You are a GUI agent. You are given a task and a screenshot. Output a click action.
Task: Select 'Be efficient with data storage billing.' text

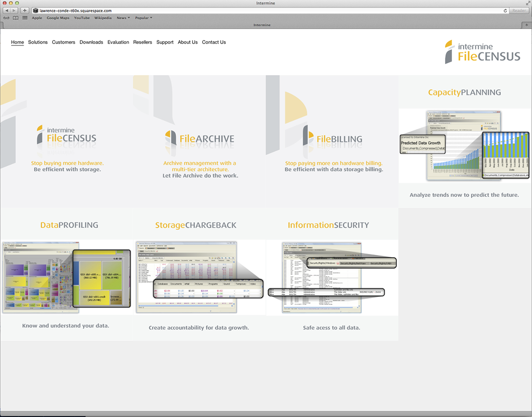click(x=334, y=169)
